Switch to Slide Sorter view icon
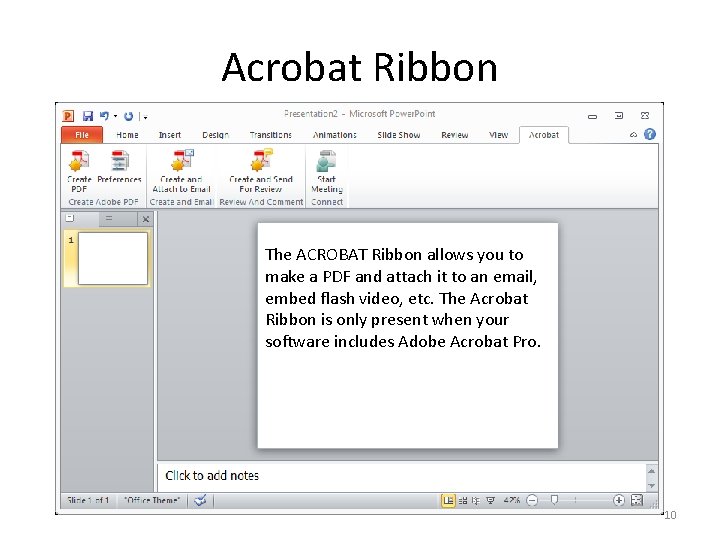The width and height of the screenshot is (720, 540). pyautogui.click(x=462, y=501)
